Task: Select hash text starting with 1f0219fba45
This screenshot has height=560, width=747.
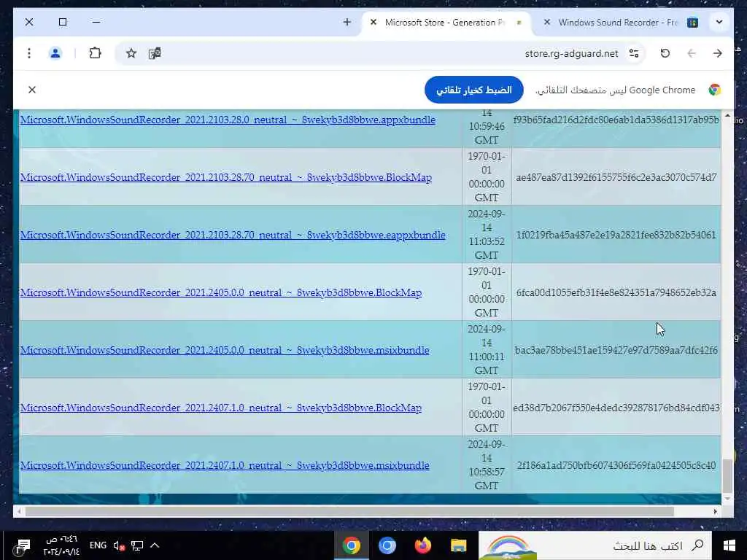Action: tap(616, 235)
